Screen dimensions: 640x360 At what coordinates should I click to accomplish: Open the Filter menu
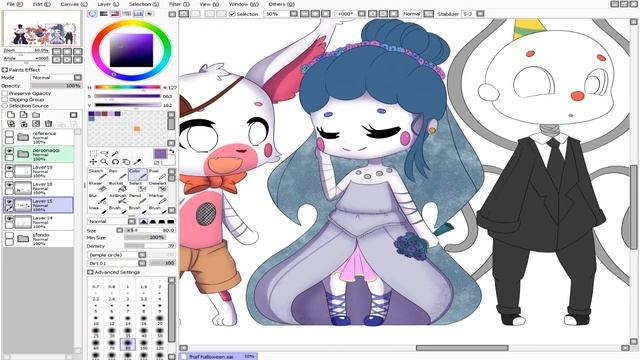(179, 4)
